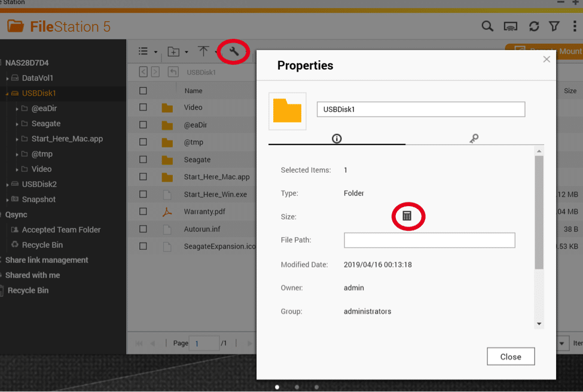
Task: Check the box for Start_Here_Mac.app
Action: click(x=143, y=177)
